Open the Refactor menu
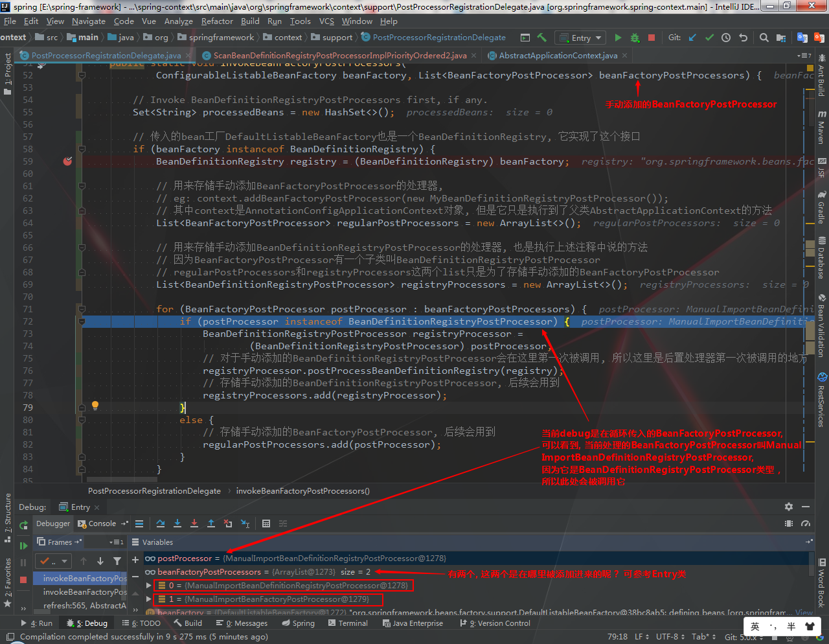Viewport: 829px width, 644px height. coord(217,21)
